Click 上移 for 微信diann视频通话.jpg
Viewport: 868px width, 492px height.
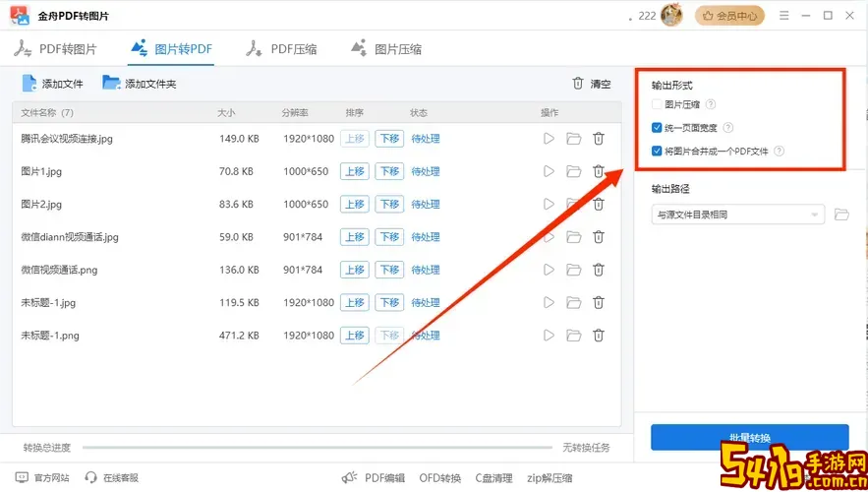354,237
